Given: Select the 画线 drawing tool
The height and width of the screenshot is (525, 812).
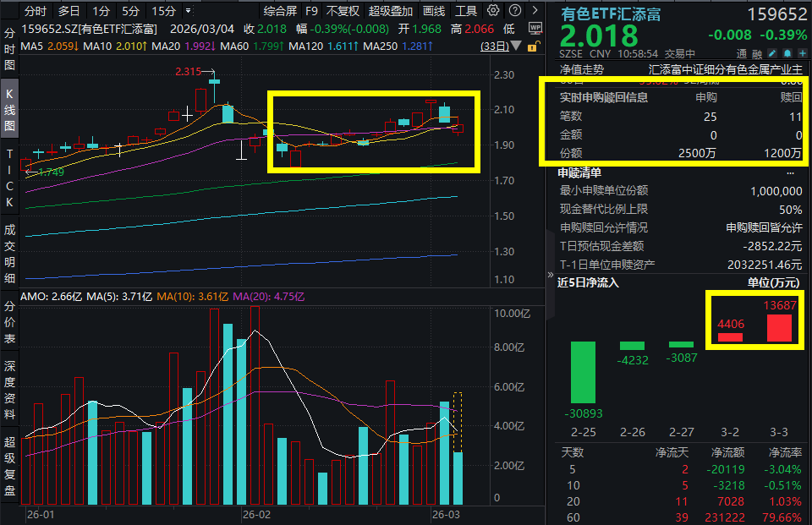Looking at the screenshot, I should pos(434,11).
